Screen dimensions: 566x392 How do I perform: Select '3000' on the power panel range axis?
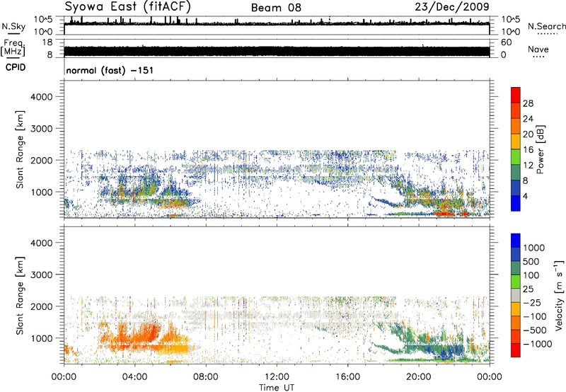(x=42, y=129)
